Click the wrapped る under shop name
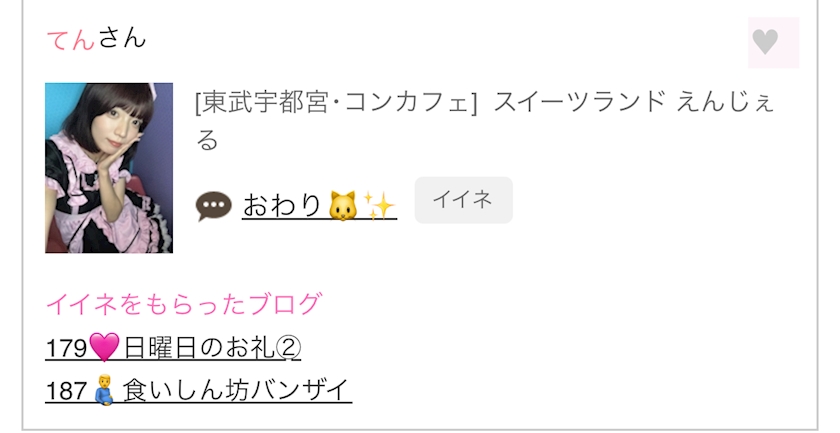840x433 pixels. (207, 140)
